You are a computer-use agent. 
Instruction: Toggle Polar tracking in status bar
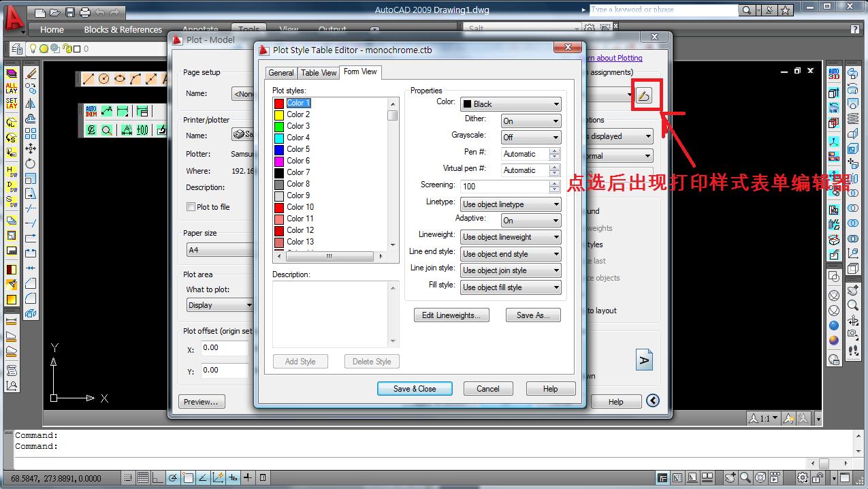tap(173, 478)
